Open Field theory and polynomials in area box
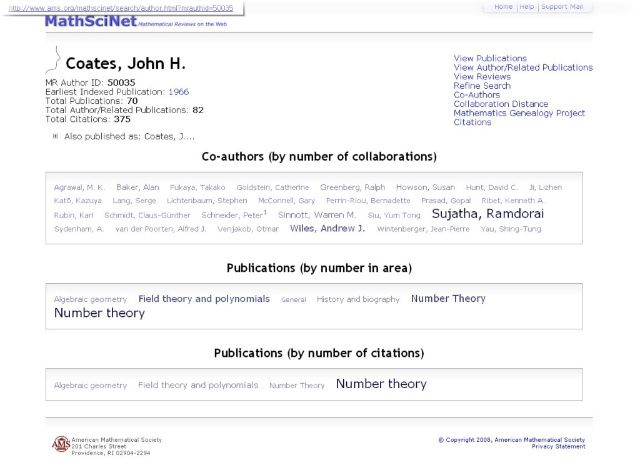The height and width of the screenshot is (476, 640). coord(204,299)
